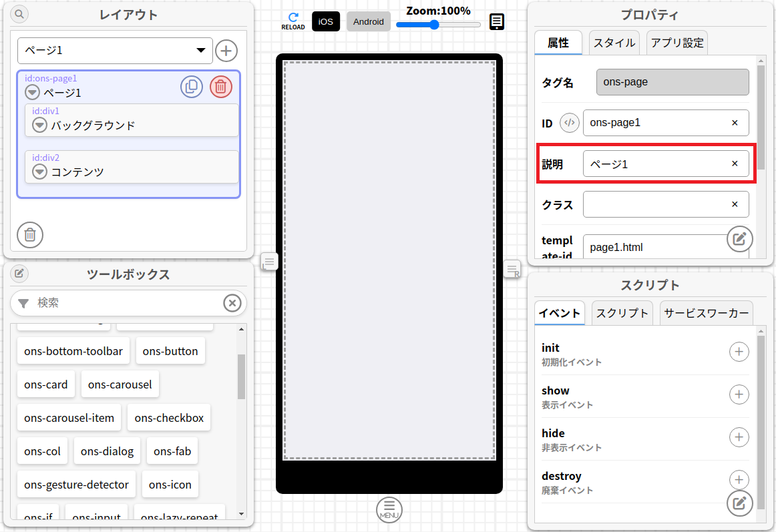Collapse the コンテンツ tree item

click(x=40, y=172)
